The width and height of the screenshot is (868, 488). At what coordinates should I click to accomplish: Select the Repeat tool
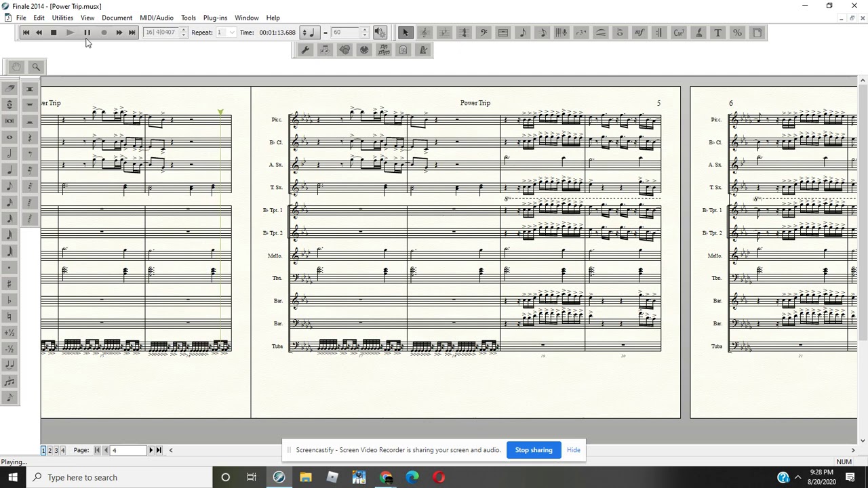tap(659, 33)
